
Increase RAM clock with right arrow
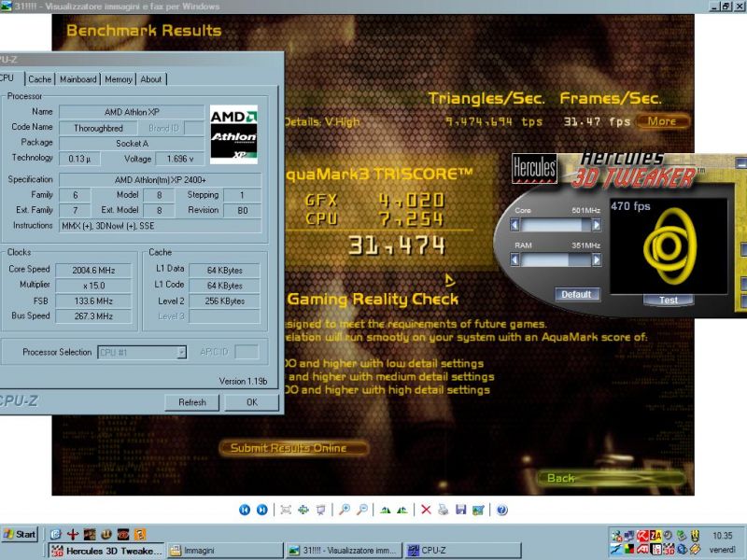(x=596, y=259)
